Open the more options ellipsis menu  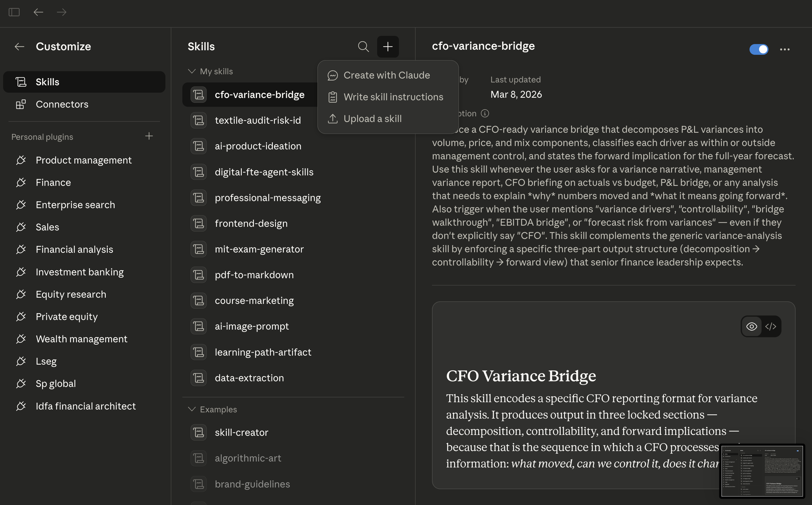coord(785,49)
